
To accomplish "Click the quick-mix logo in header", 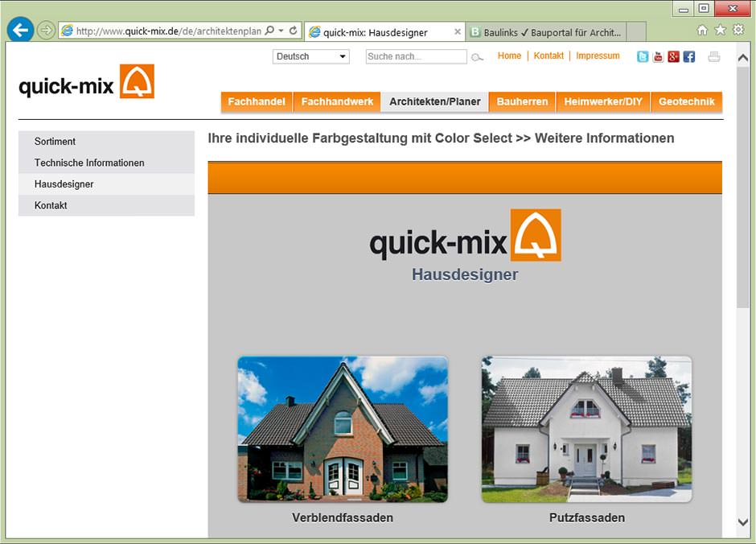I will 86,81.
